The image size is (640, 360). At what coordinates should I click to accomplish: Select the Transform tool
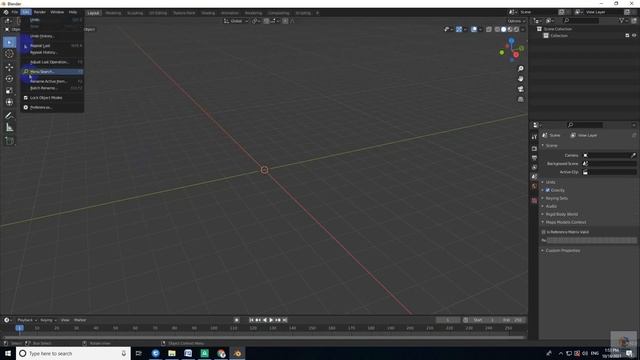click(x=9, y=102)
